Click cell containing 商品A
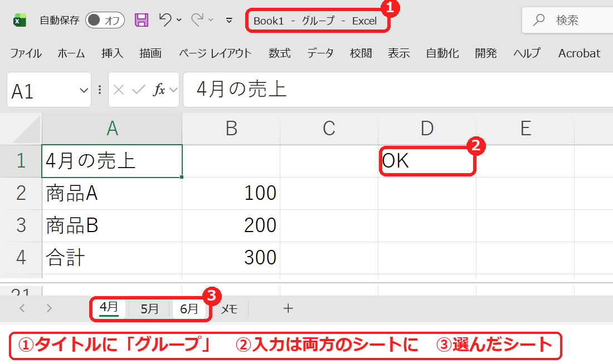The height and width of the screenshot is (364, 613). tap(112, 193)
